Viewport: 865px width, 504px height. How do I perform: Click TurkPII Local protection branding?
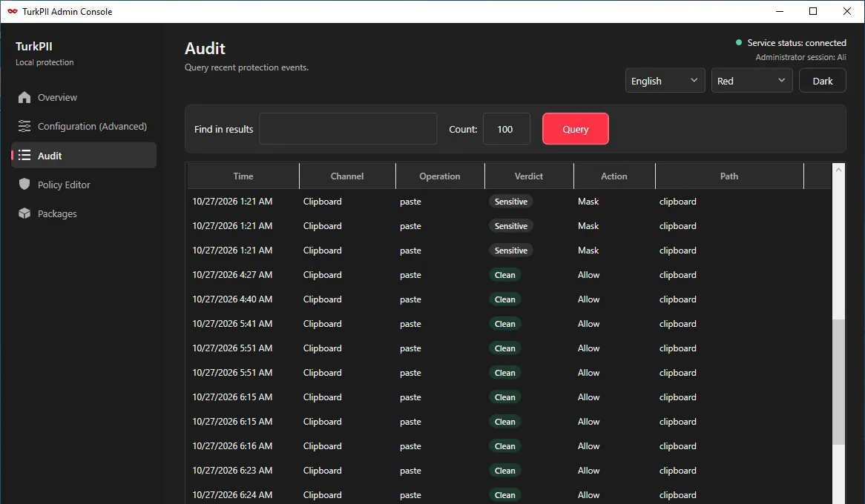point(45,53)
